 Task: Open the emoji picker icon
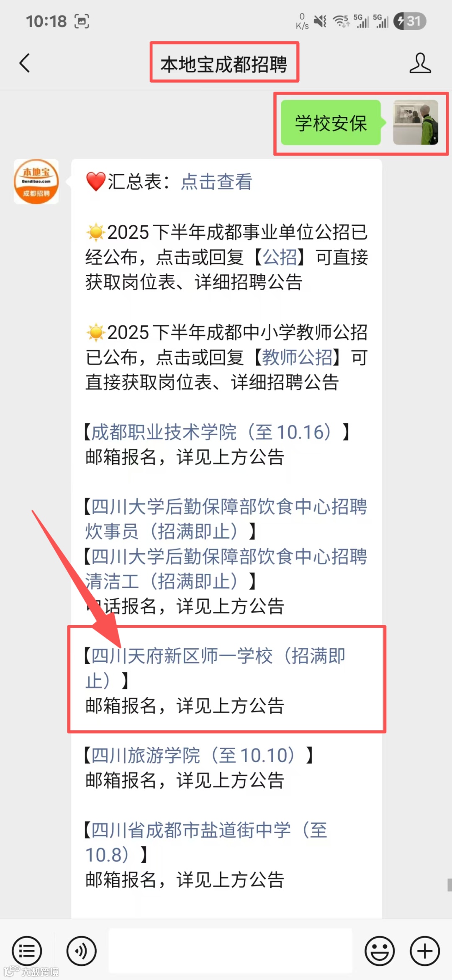[x=380, y=951]
